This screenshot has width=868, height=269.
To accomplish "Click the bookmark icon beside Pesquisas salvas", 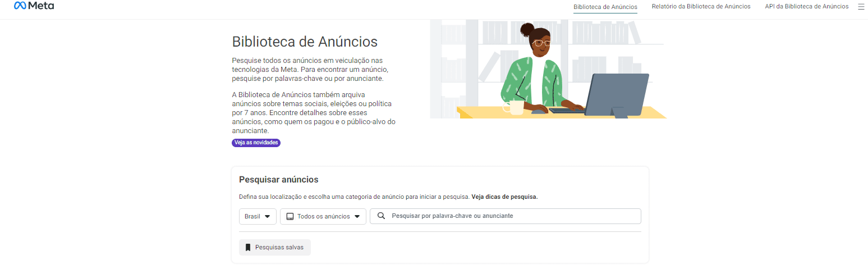I will tap(248, 248).
